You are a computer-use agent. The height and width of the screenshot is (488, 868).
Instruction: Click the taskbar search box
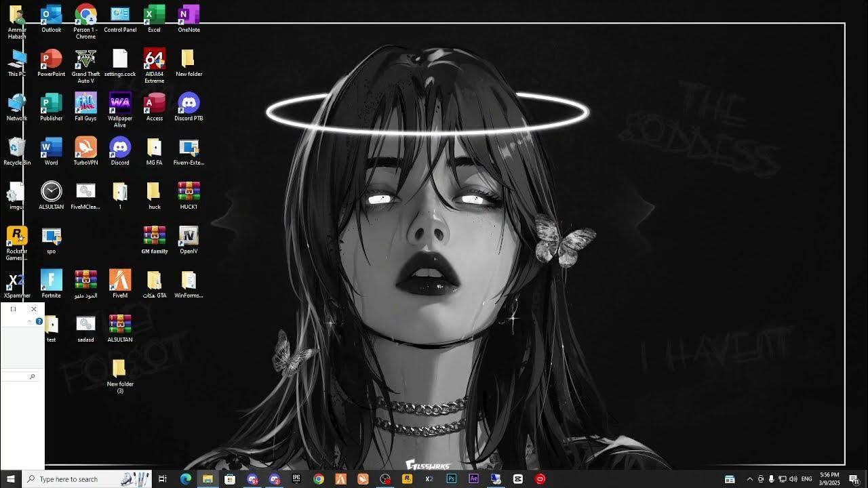(x=88, y=479)
